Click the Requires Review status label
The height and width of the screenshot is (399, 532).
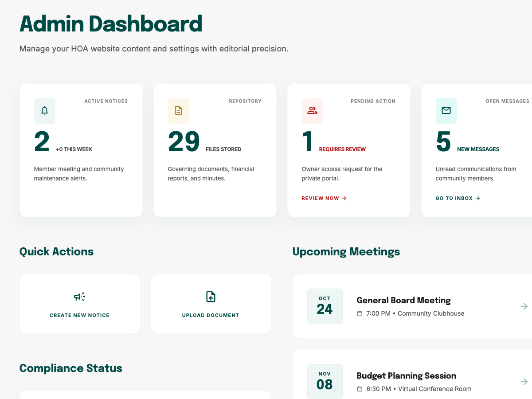(342, 149)
